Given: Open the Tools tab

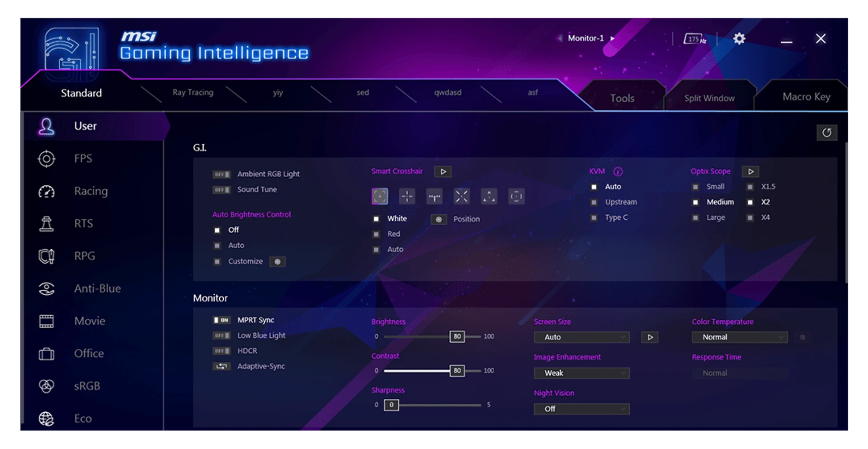Looking at the screenshot, I should click(622, 98).
